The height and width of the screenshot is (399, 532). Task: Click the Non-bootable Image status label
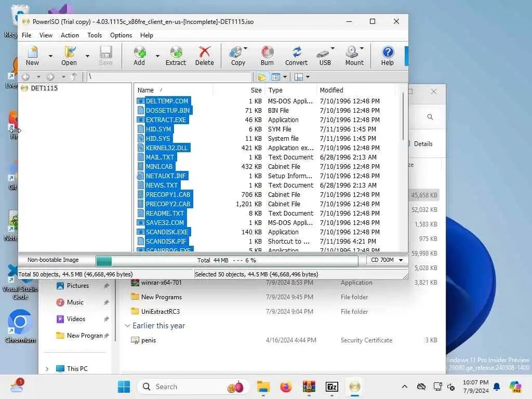click(53, 260)
